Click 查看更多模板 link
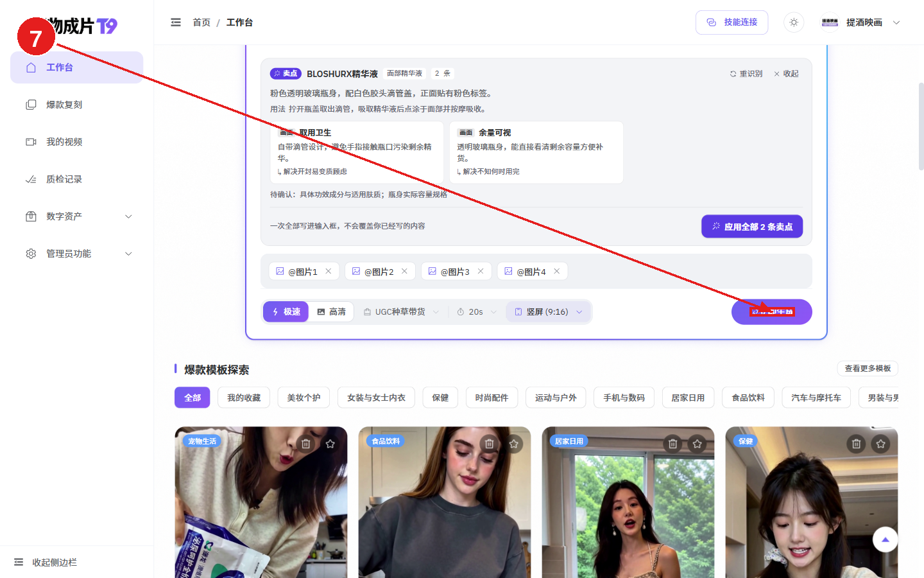Screen dimensions: 924x578 868,368
